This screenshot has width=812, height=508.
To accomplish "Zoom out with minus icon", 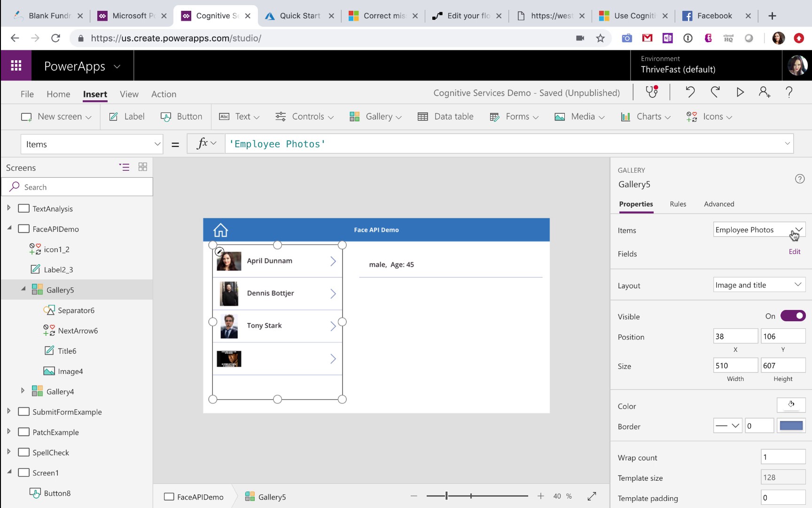I will (x=414, y=496).
